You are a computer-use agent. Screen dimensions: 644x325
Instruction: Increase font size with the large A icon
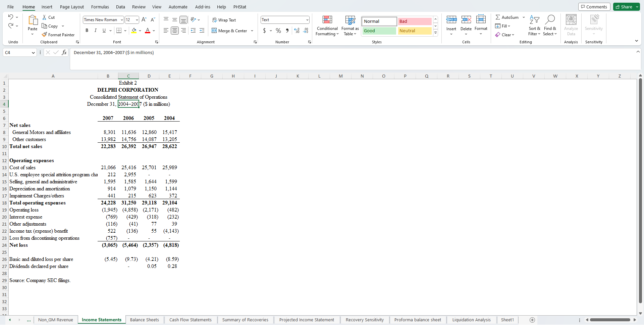[x=144, y=20]
